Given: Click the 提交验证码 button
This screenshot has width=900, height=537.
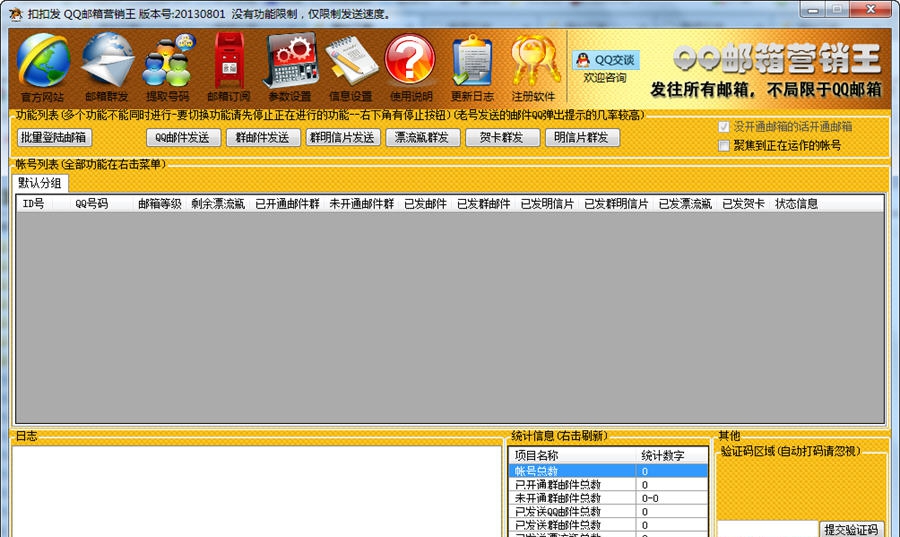Looking at the screenshot, I should click(x=852, y=529).
